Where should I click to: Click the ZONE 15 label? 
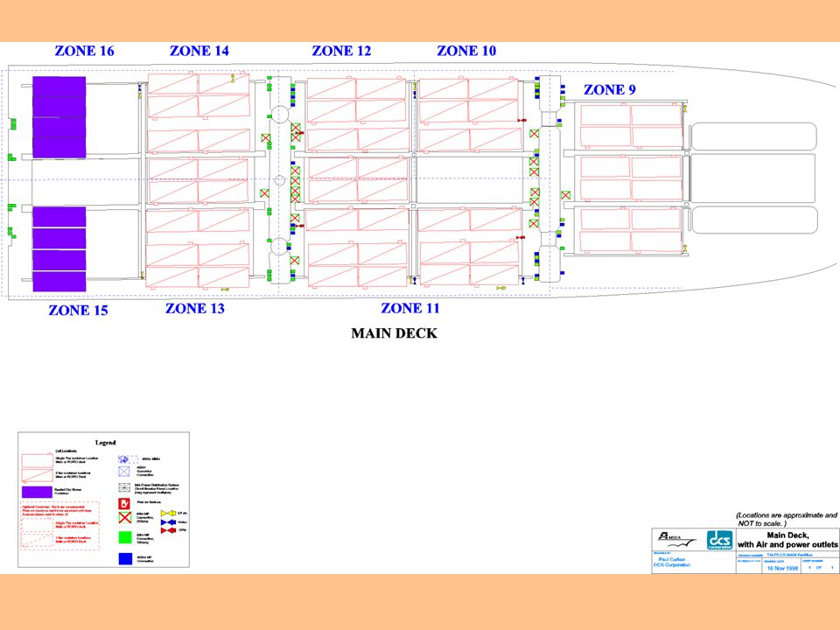click(x=78, y=310)
